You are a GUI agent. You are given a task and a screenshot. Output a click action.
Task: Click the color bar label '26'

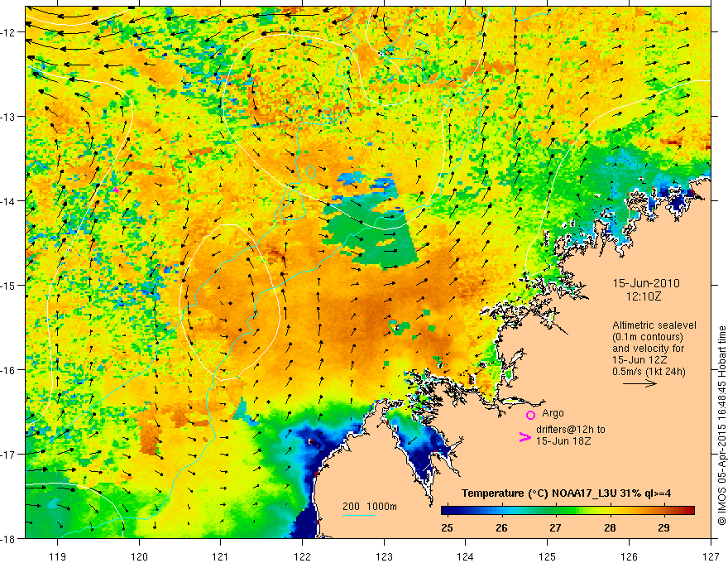click(x=501, y=527)
